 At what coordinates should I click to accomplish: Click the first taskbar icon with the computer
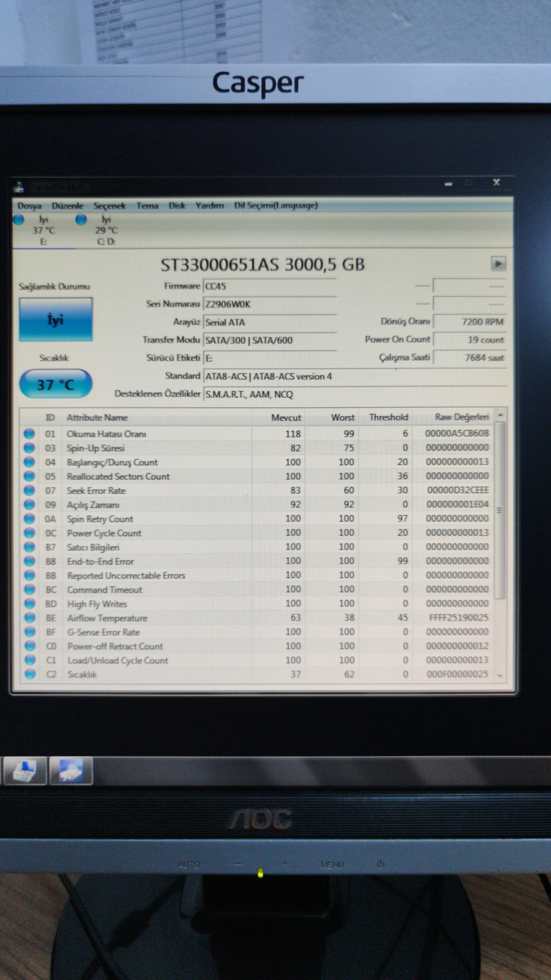(25, 771)
